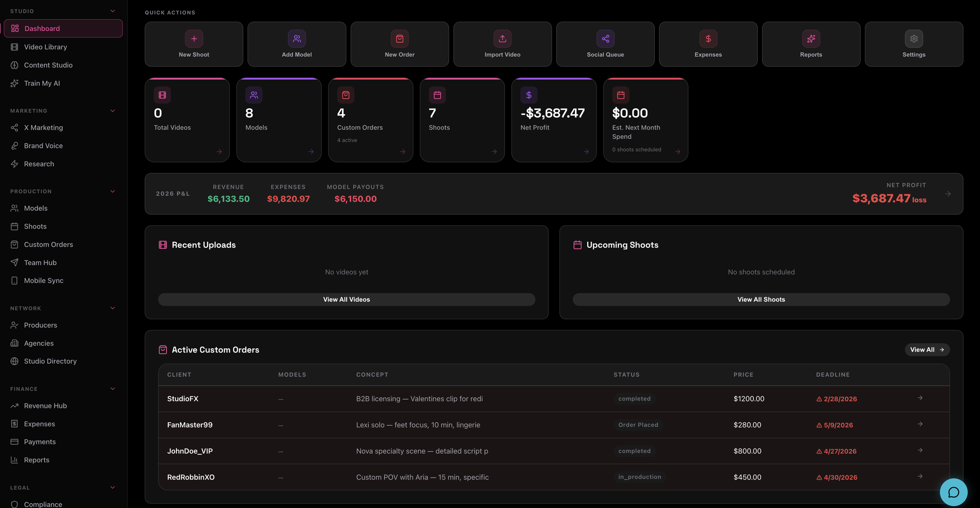Click the Expenses dollar quick action
Screen dimensions: 980x508
click(708, 44)
